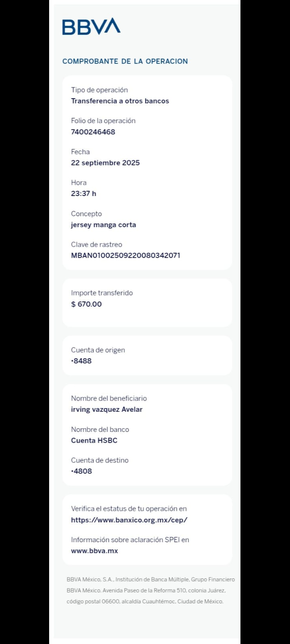Tap the Clave de rastreo label
290x644 pixels.
click(96, 244)
